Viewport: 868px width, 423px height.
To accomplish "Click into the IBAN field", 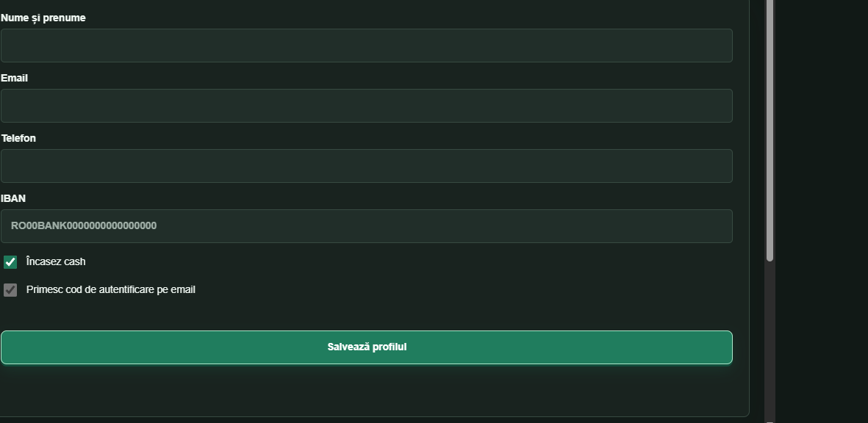I will point(367,226).
